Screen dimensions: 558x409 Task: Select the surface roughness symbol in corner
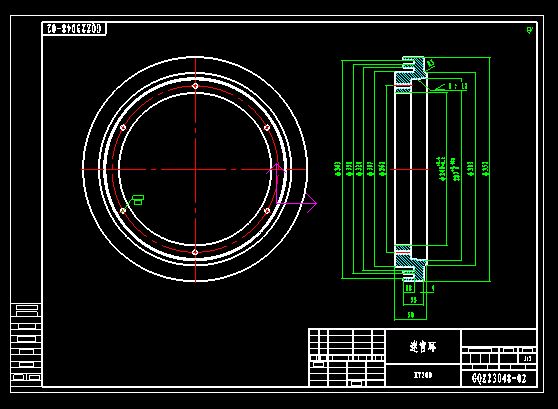pos(530,30)
